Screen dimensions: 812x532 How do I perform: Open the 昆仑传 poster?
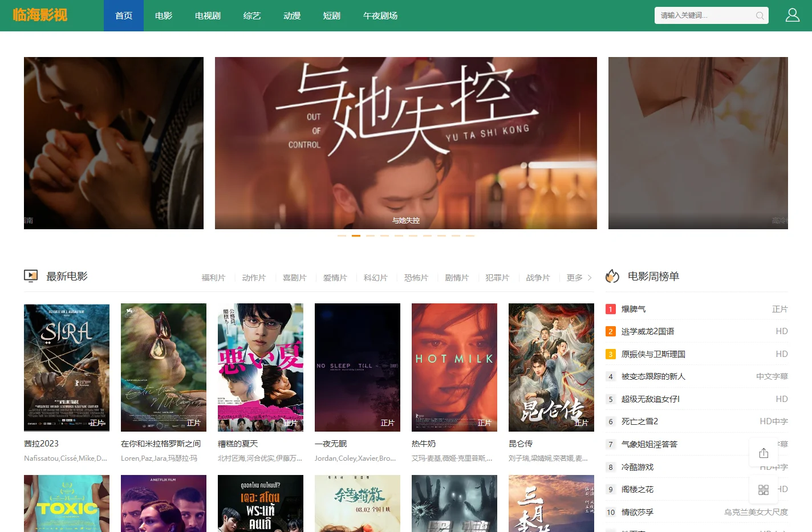pos(551,367)
